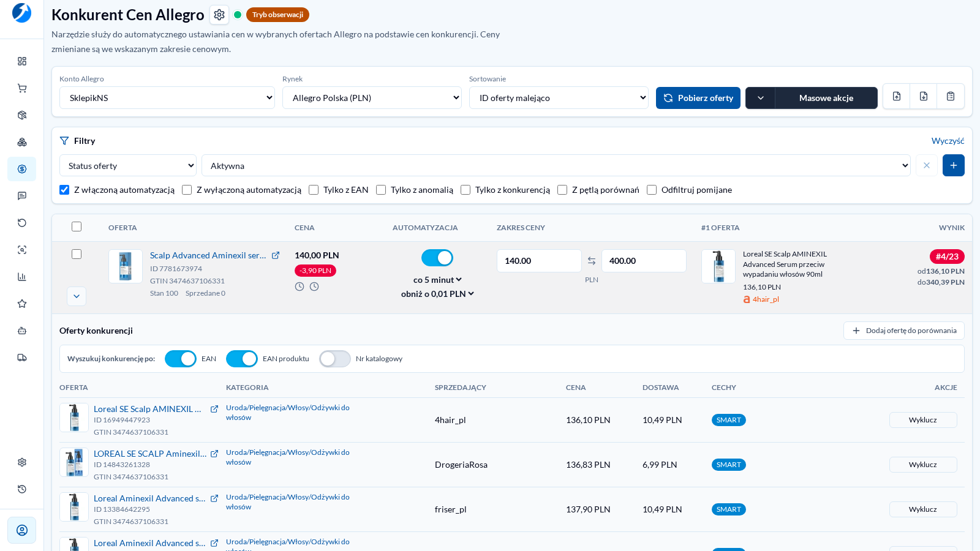Check 'Tylko z anomalią' checkbox
Screen dimensions: 980x551
pos(381,190)
